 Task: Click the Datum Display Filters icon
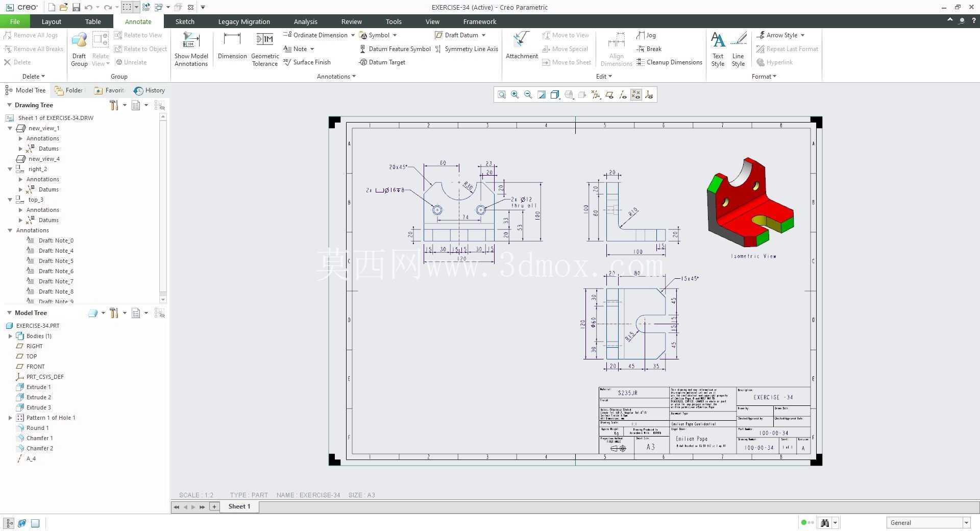click(x=596, y=94)
